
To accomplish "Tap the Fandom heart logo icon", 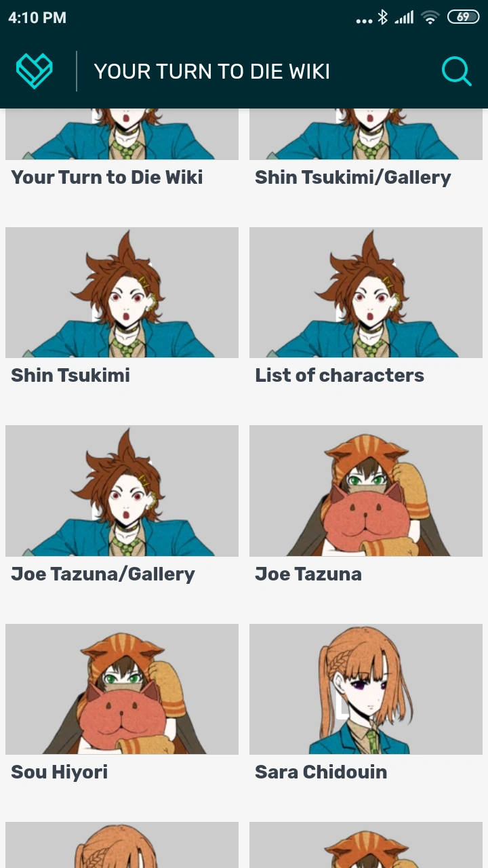I will pyautogui.click(x=35, y=71).
